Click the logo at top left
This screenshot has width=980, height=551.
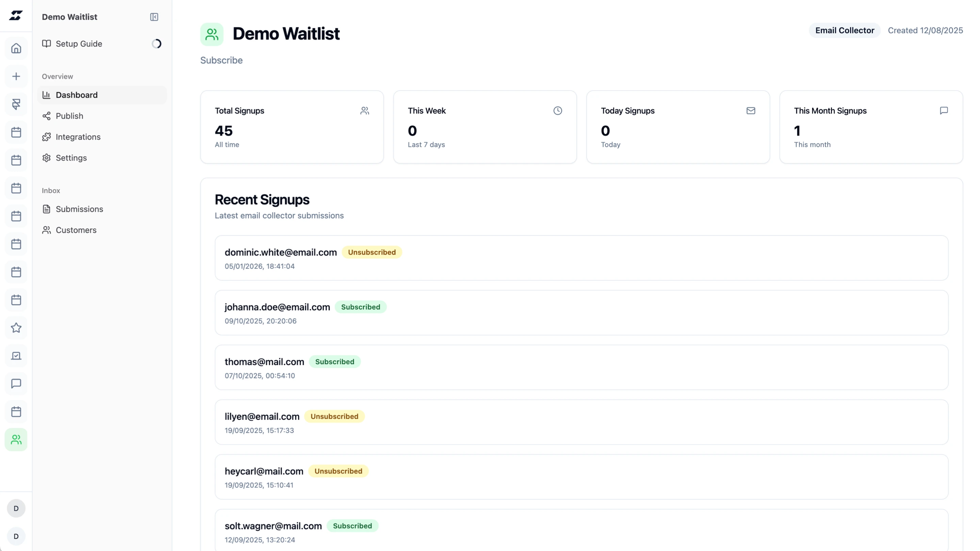click(x=16, y=16)
